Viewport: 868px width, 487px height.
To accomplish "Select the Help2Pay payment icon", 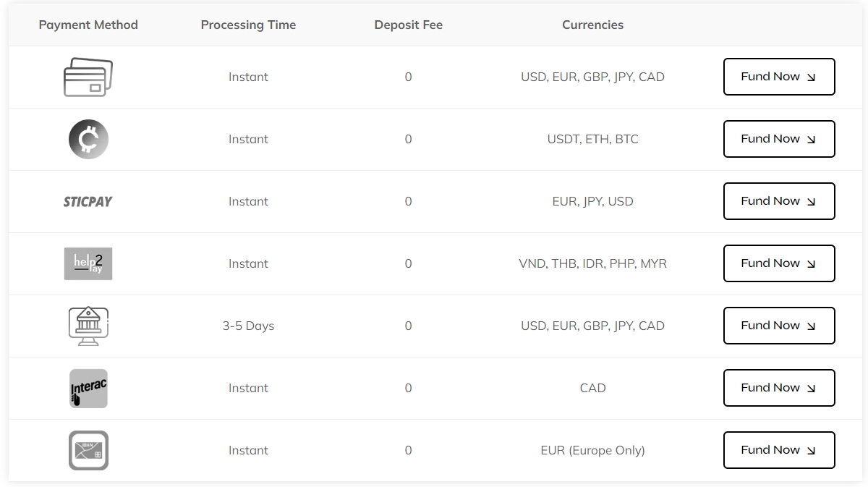I will [x=88, y=263].
